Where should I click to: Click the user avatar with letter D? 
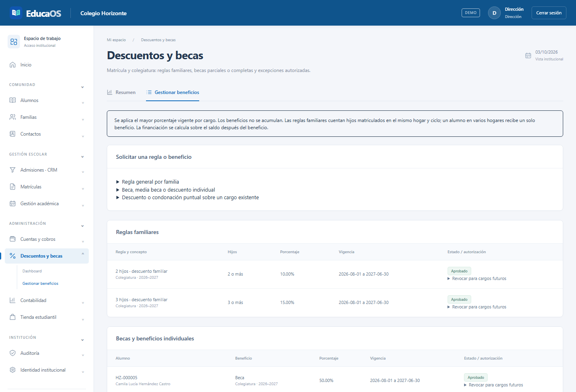point(494,13)
